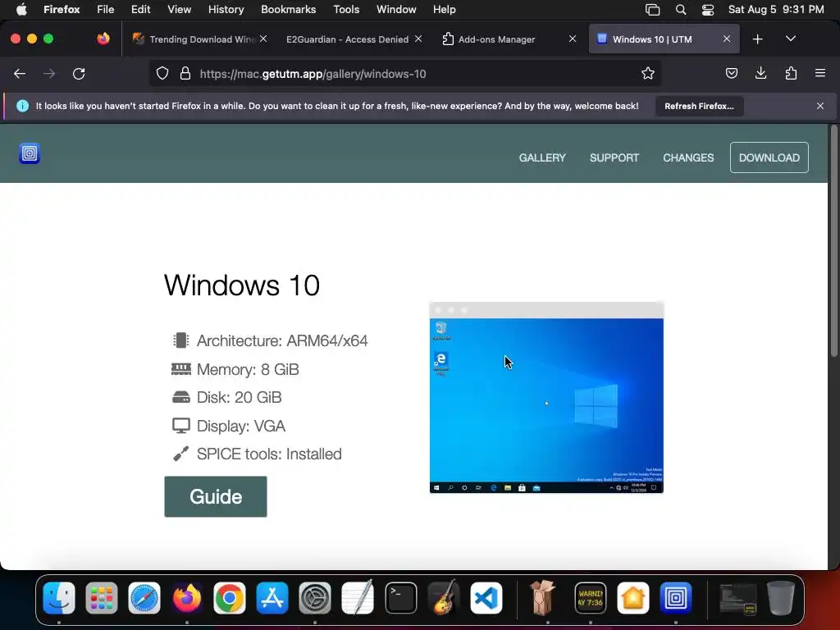The height and width of the screenshot is (630, 840).
Task: Open the CHANGES nav link
Action: pyautogui.click(x=688, y=157)
